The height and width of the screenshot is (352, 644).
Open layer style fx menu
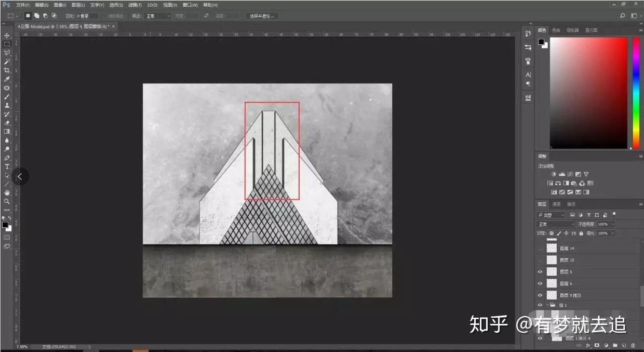[x=587, y=345]
